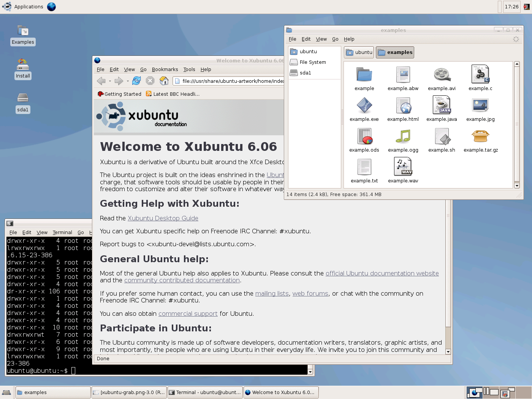
Task: Click the browser Reload icon
Action: pos(136,81)
